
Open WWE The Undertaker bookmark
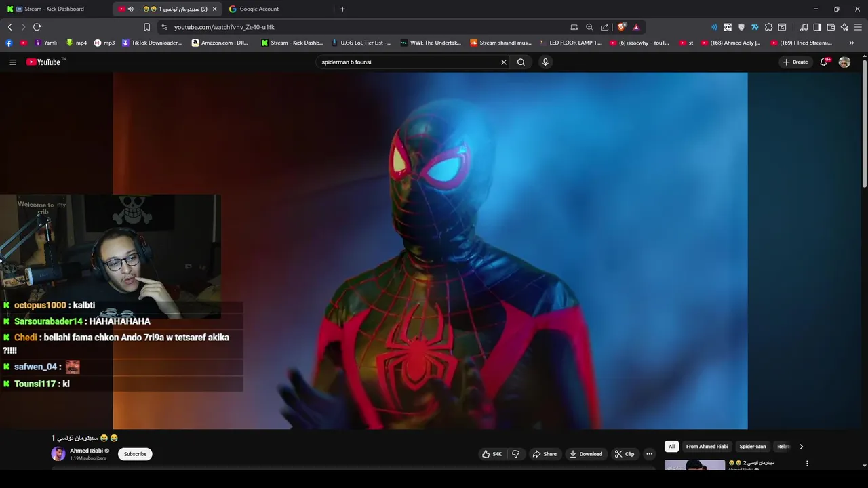[x=431, y=43]
